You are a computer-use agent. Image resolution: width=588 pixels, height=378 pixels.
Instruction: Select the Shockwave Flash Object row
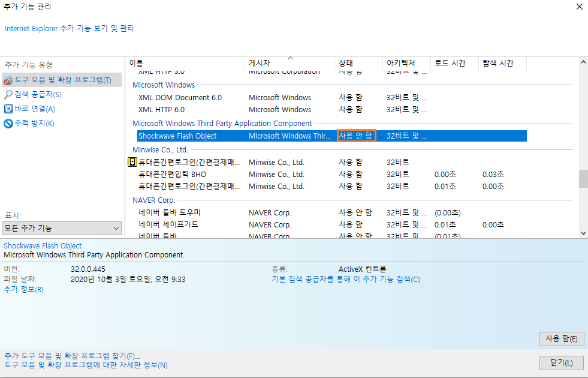(x=332, y=136)
